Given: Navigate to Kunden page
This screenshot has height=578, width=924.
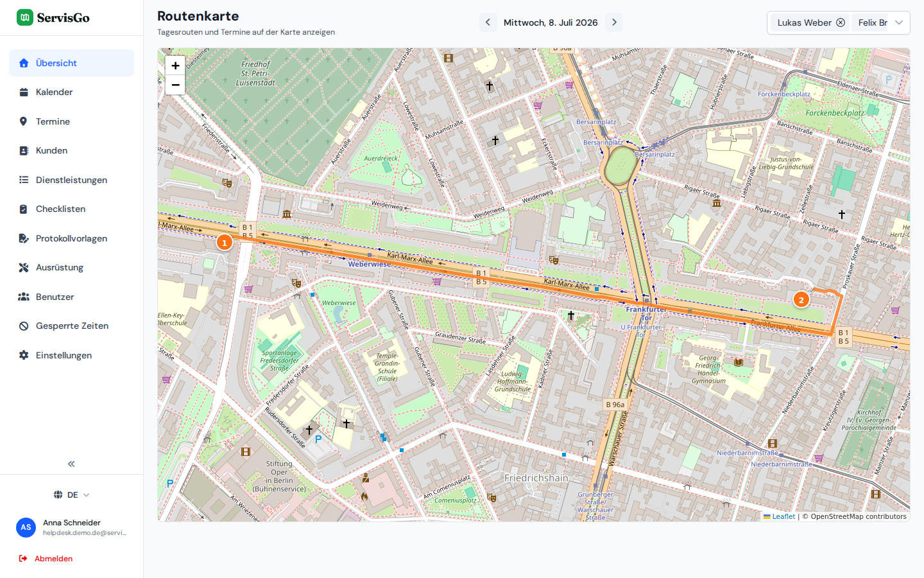Looking at the screenshot, I should click(x=71, y=150).
